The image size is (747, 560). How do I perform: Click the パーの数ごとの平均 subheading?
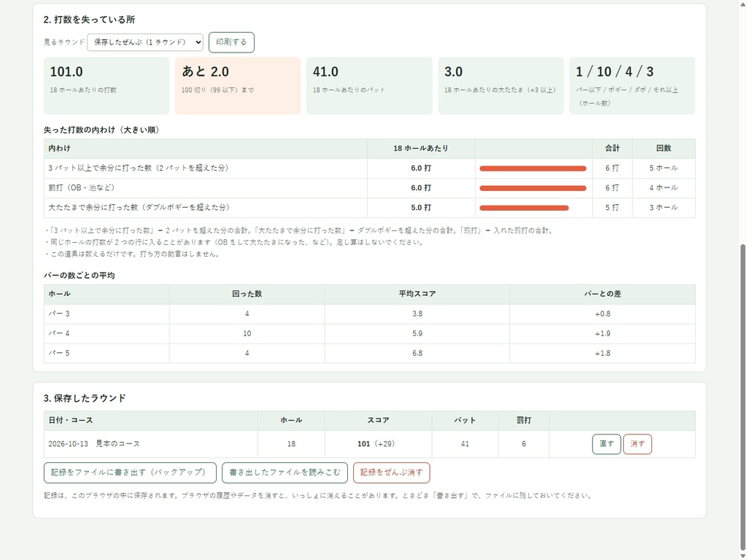click(79, 276)
